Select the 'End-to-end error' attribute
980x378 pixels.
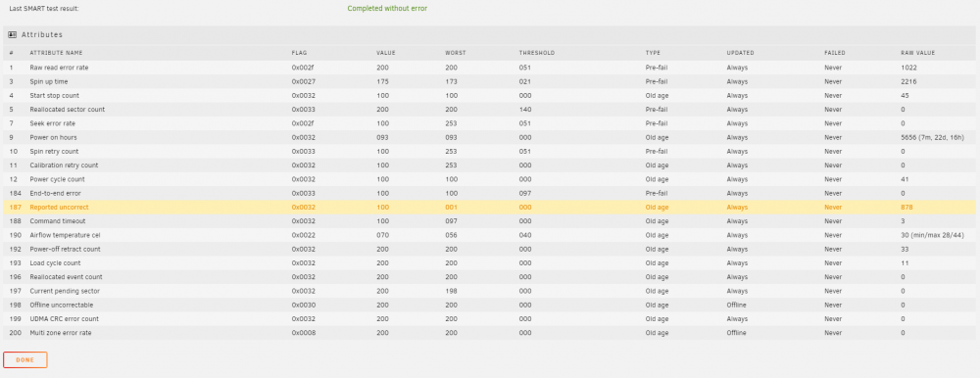pyautogui.click(x=55, y=193)
